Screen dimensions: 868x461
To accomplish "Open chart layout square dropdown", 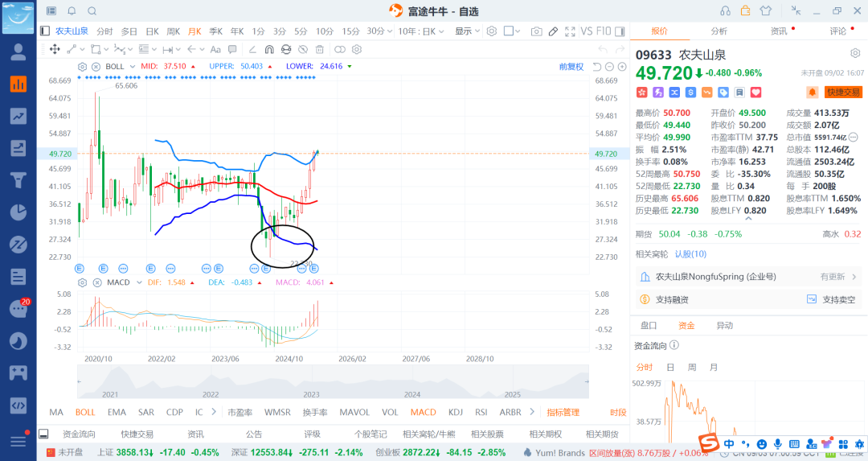I will [x=512, y=31].
